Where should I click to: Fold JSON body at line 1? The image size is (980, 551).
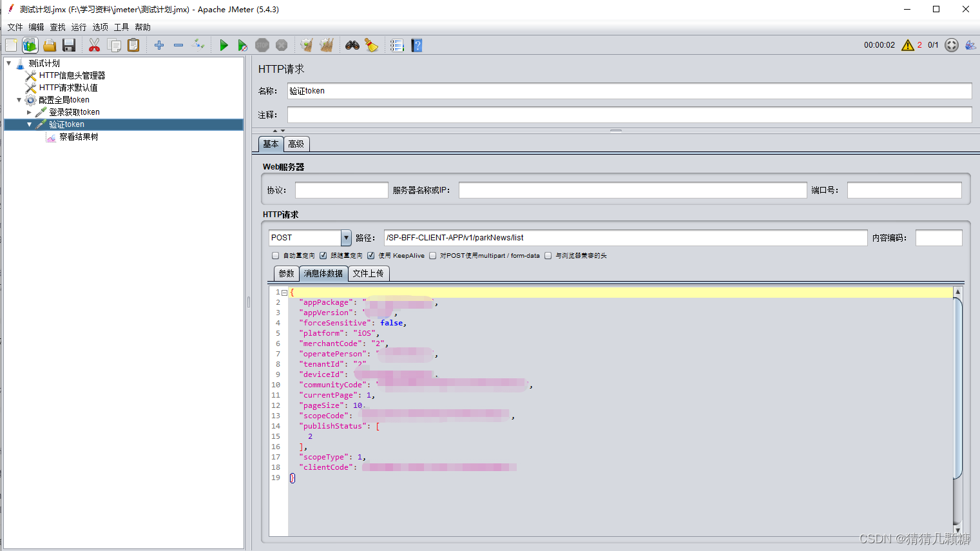tap(284, 293)
